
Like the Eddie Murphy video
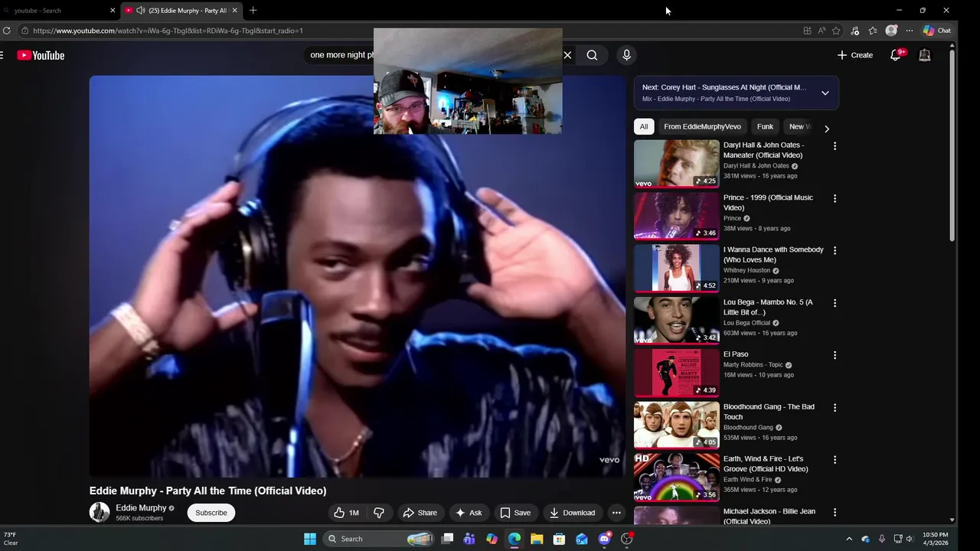(346, 513)
